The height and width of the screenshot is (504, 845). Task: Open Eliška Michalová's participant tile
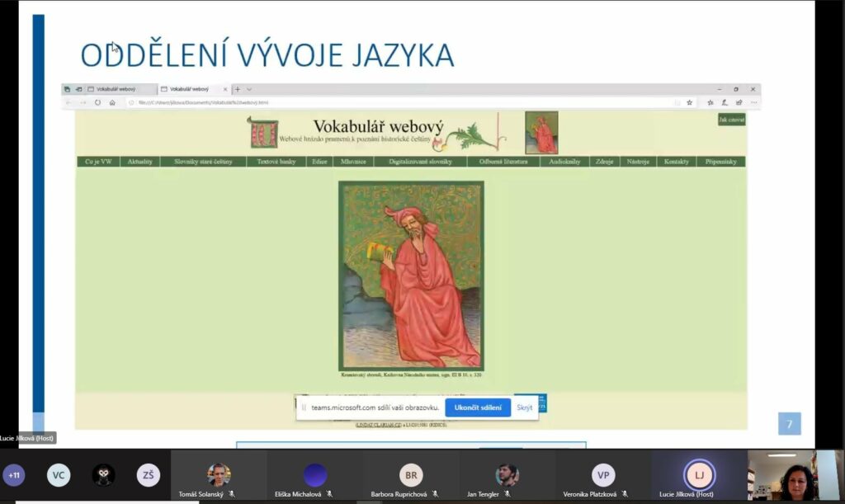314,476
